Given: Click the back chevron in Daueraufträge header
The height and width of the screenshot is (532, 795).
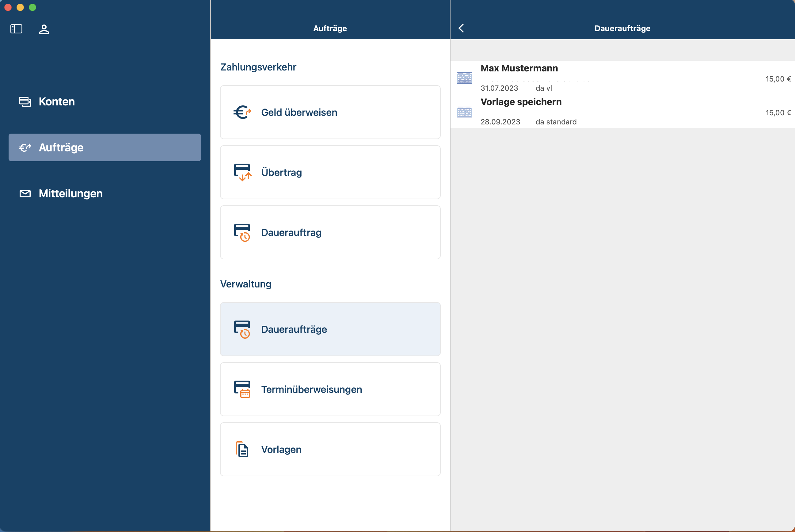Looking at the screenshot, I should [x=461, y=28].
